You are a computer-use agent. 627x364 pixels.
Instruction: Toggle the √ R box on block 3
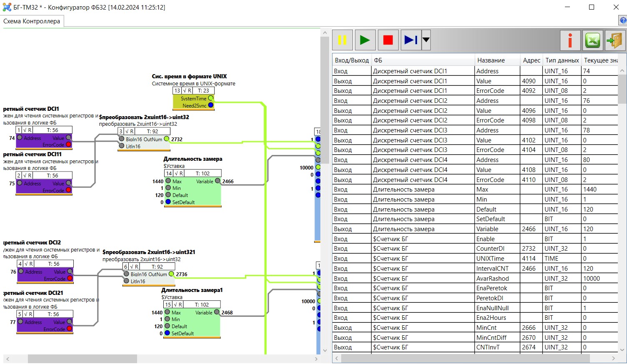point(129,132)
